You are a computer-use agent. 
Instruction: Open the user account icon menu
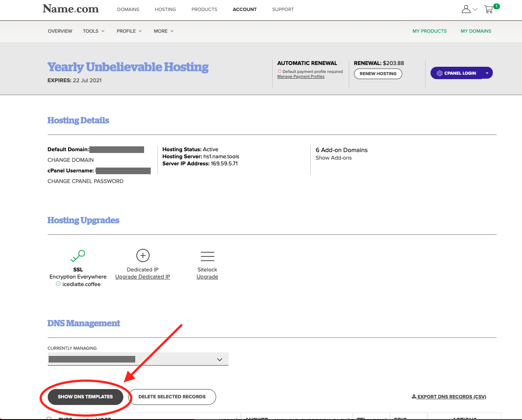469,9
